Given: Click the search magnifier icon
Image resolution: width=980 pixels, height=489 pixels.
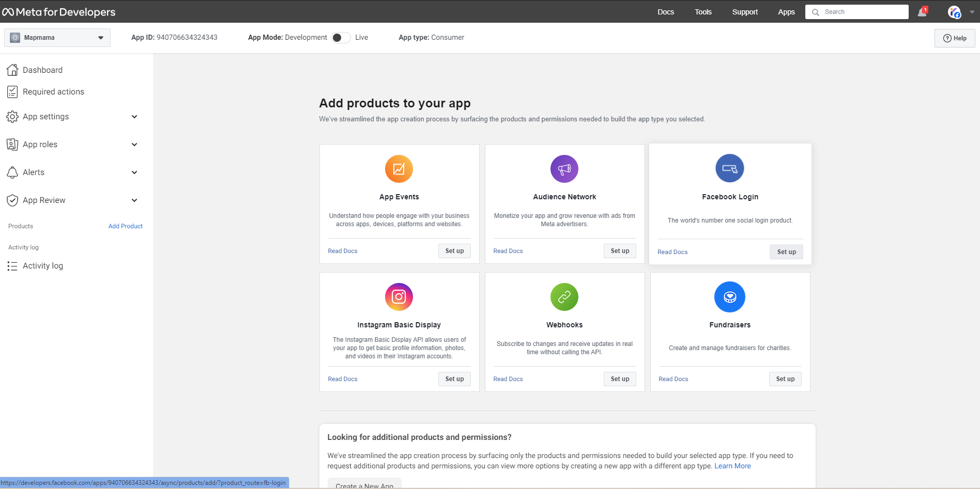Looking at the screenshot, I should point(816,12).
